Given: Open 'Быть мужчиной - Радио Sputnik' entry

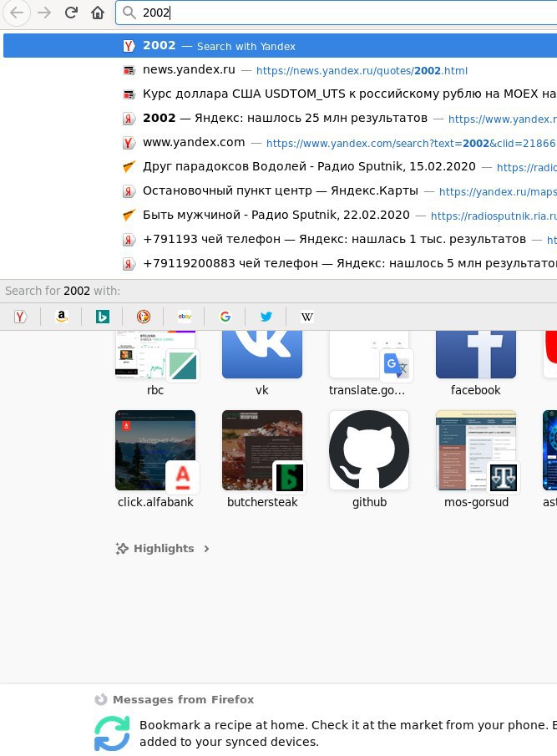Looking at the screenshot, I should click(x=280, y=215).
